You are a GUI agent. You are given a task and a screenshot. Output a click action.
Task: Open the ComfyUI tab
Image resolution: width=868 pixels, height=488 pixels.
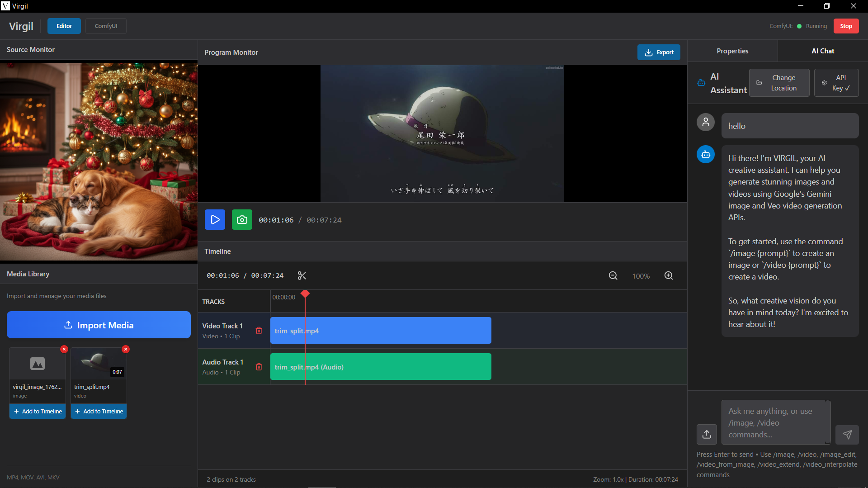coord(105,26)
